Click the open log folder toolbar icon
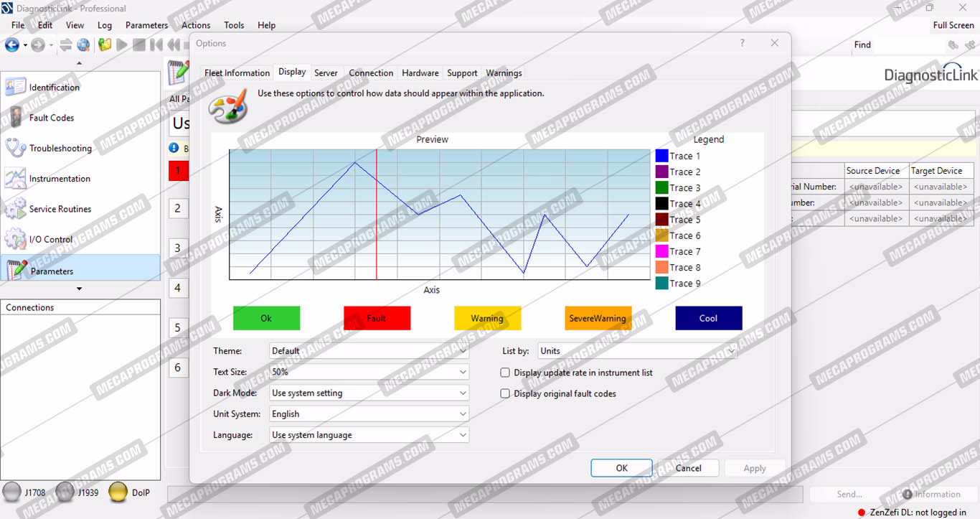Viewport: 980px width, 519px height. click(x=105, y=45)
